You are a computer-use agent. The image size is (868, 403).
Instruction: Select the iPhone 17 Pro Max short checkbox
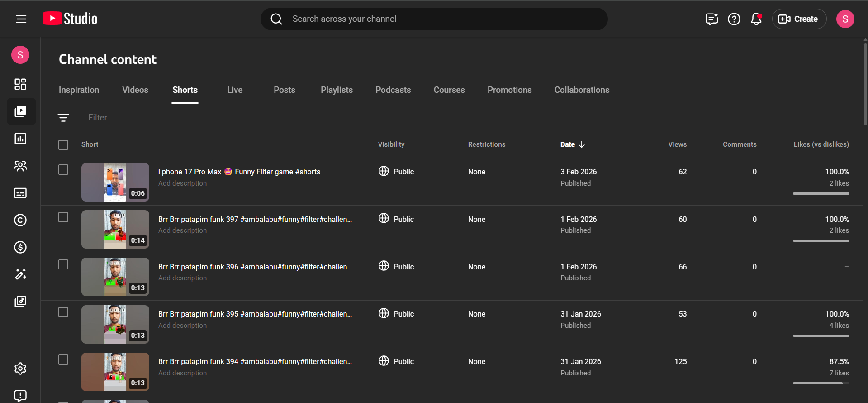click(x=63, y=170)
